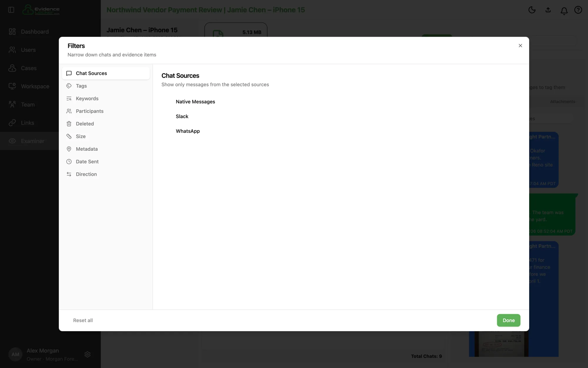Click the paperclip icon for Size filter
The image size is (588, 368).
click(69, 136)
